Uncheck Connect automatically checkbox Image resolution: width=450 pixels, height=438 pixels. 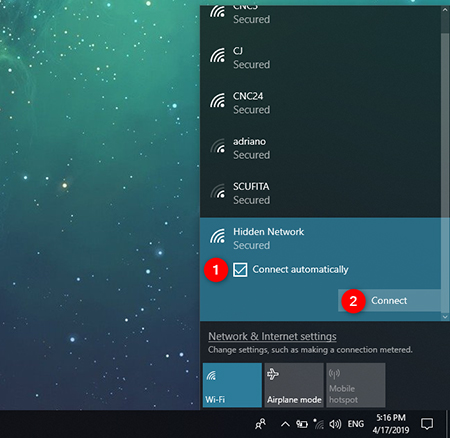pyautogui.click(x=240, y=270)
